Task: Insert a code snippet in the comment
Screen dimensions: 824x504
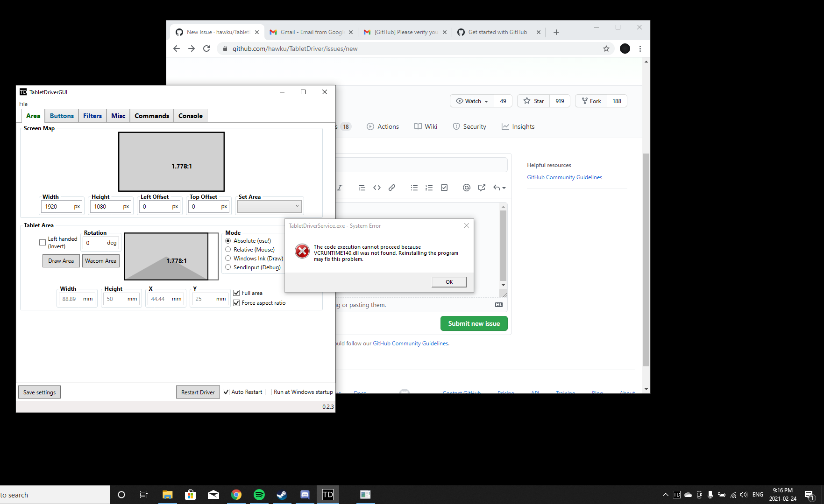Action: point(377,188)
